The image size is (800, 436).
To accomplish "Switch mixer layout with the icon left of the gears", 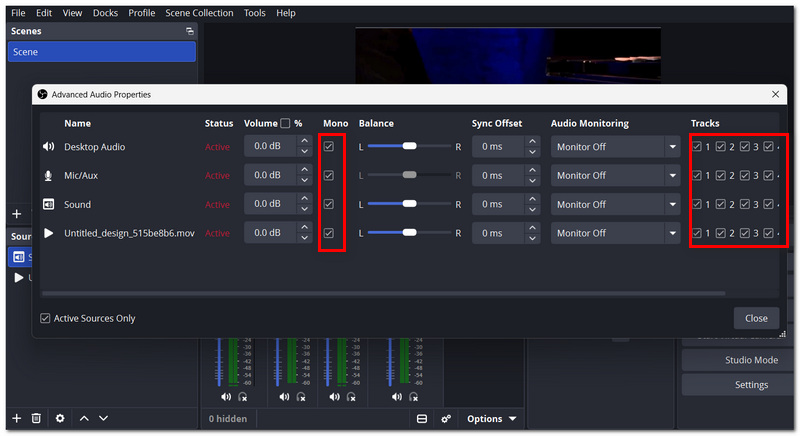I will [422, 419].
